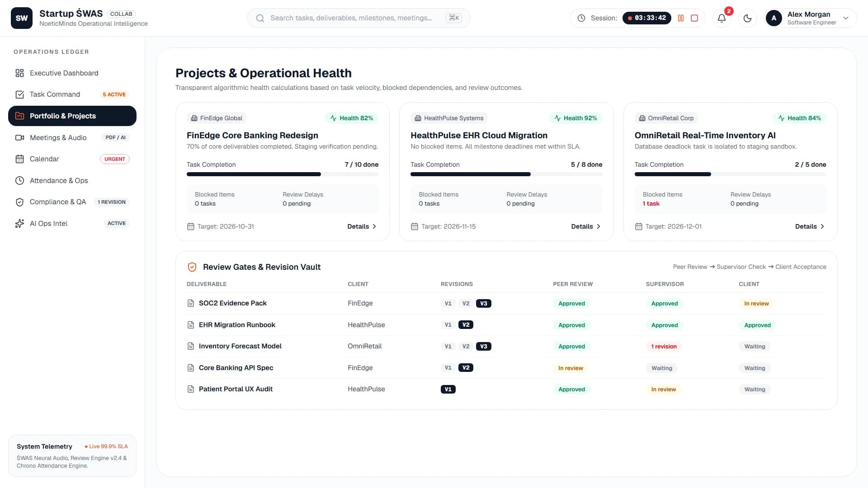Viewport: 868px width, 488px height.
Task: Click the Health 82% badge
Action: (x=352, y=118)
